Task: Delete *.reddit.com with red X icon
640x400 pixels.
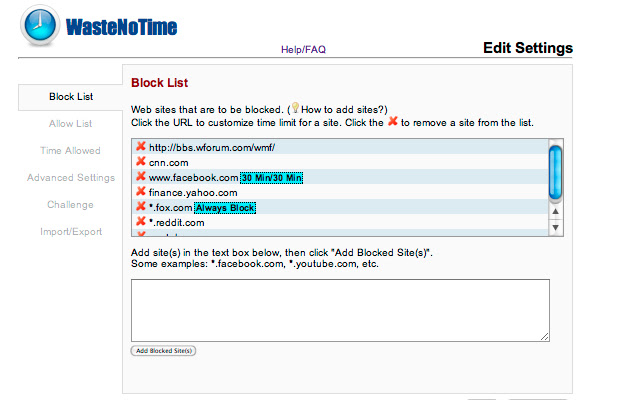Action: [x=141, y=222]
